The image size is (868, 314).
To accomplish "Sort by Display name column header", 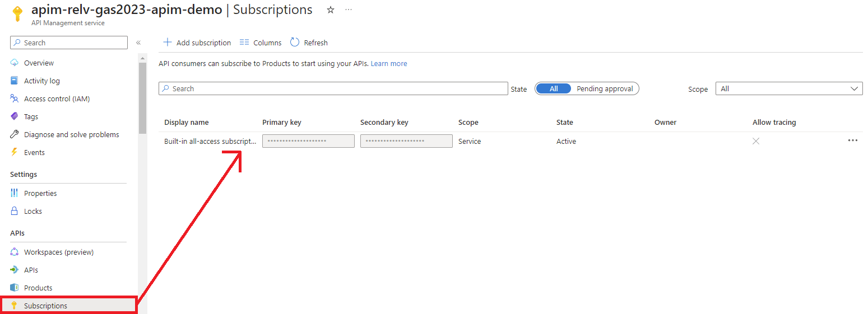I will click(x=186, y=122).
